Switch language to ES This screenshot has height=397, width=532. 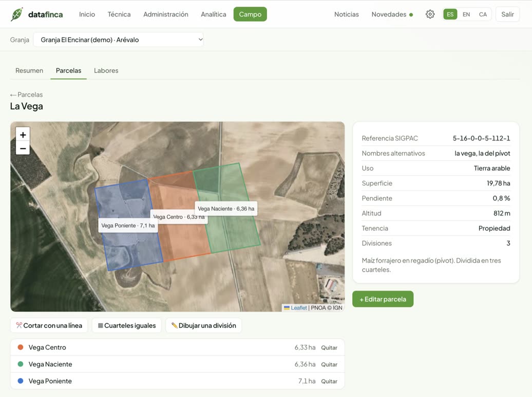click(x=450, y=14)
